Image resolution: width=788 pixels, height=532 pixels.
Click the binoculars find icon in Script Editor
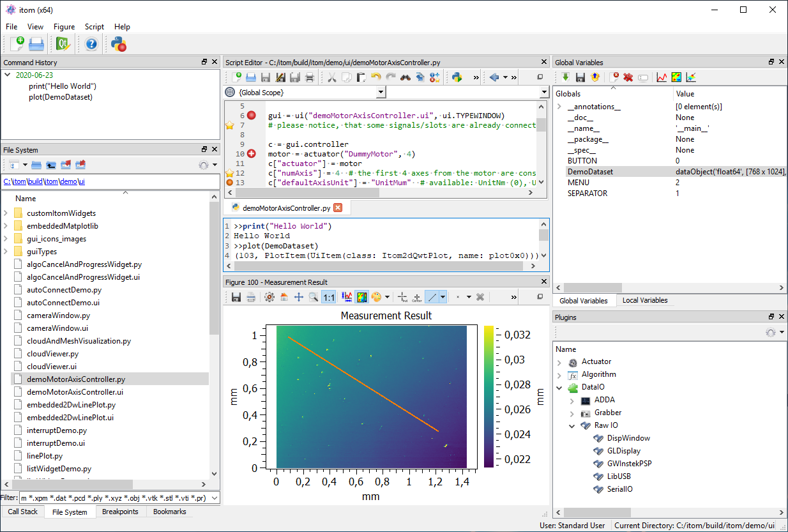tap(405, 77)
